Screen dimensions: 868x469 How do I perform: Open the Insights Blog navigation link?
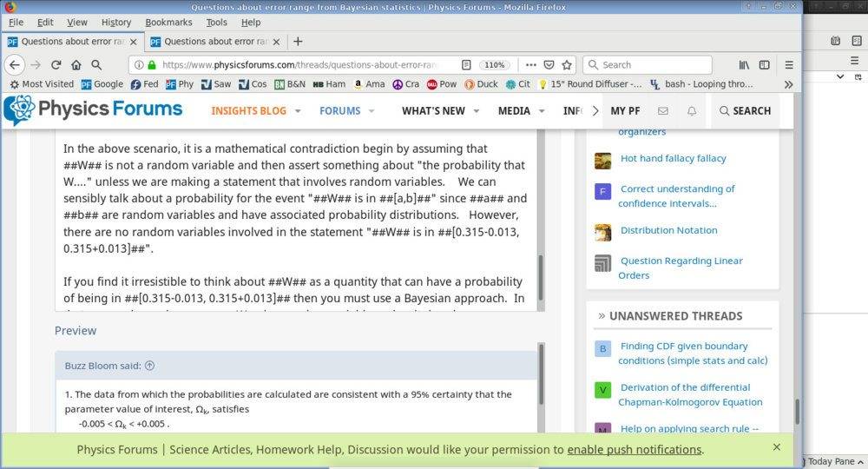click(x=248, y=111)
